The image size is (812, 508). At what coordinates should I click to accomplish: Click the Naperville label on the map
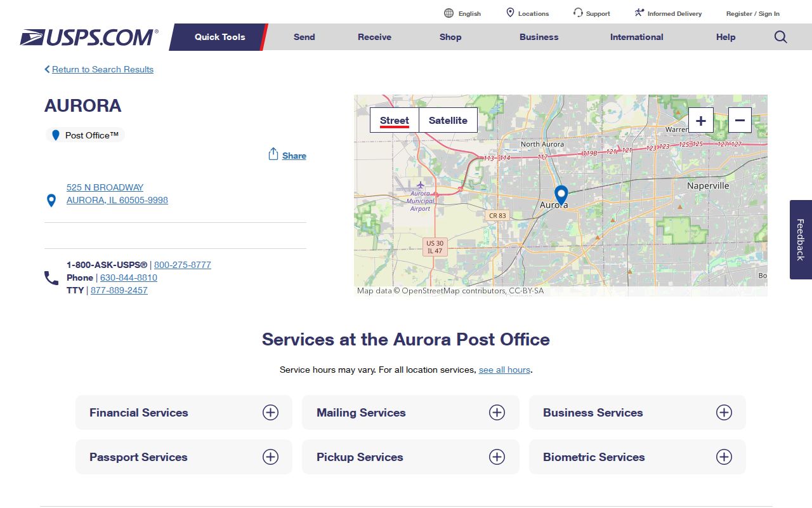pyautogui.click(x=708, y=186)
